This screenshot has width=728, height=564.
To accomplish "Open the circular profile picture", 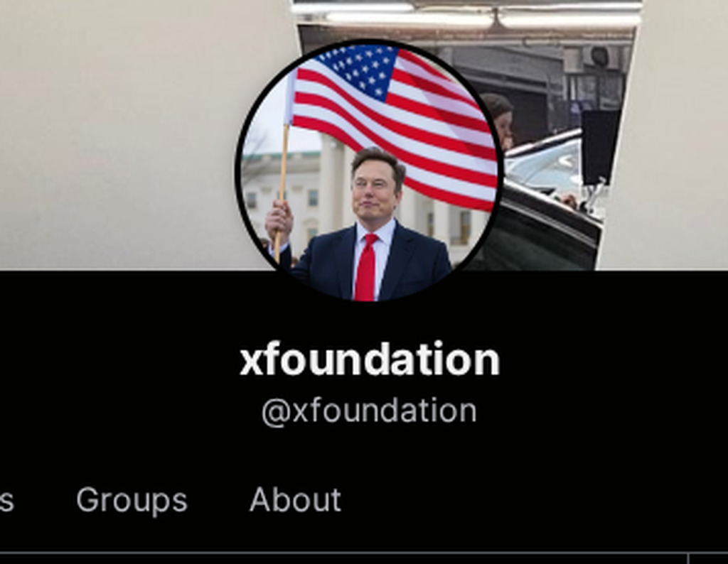I will [368, 170].
